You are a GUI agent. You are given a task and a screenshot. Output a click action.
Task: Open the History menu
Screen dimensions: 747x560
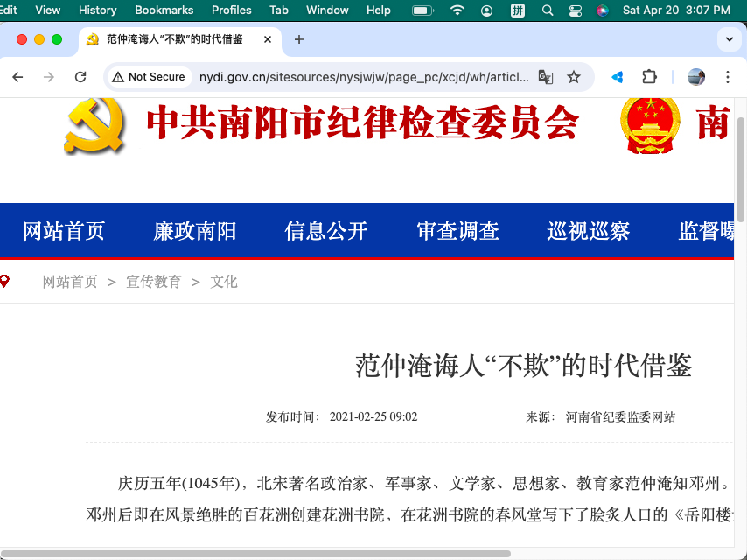click(x=97, y=10)
